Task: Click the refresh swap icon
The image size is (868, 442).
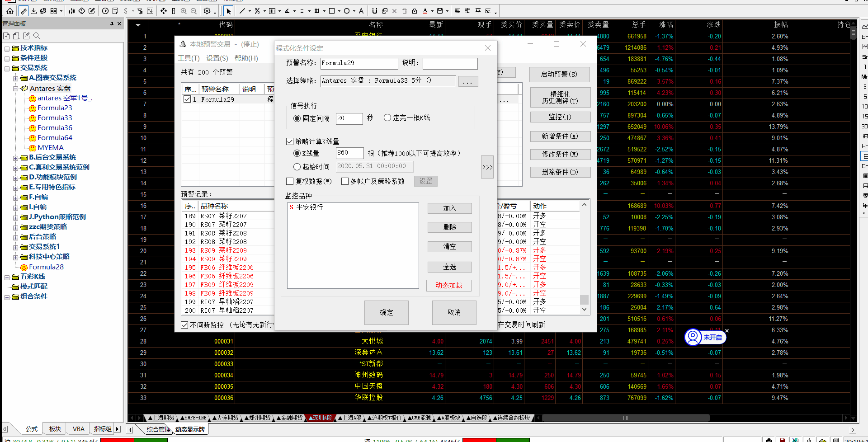Action: coord(43,11)
